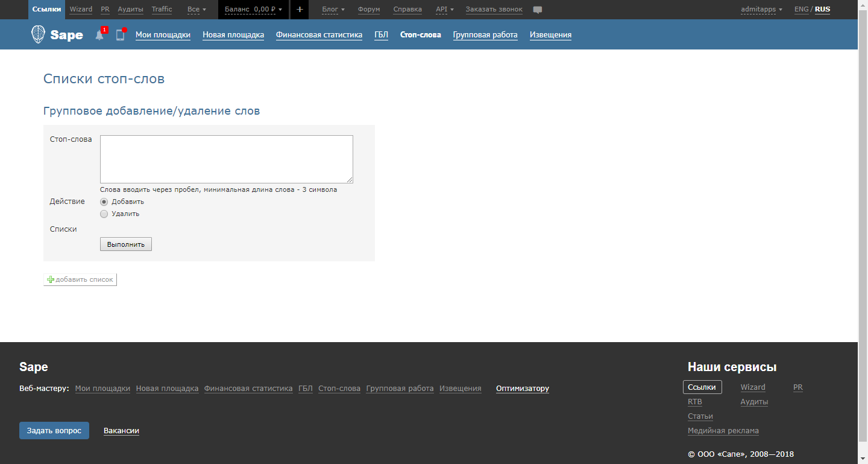Switch to the Аудиты tab in top bar
Image resolution: width=868 pixels, height=464 pixels.
coord(131,9)
